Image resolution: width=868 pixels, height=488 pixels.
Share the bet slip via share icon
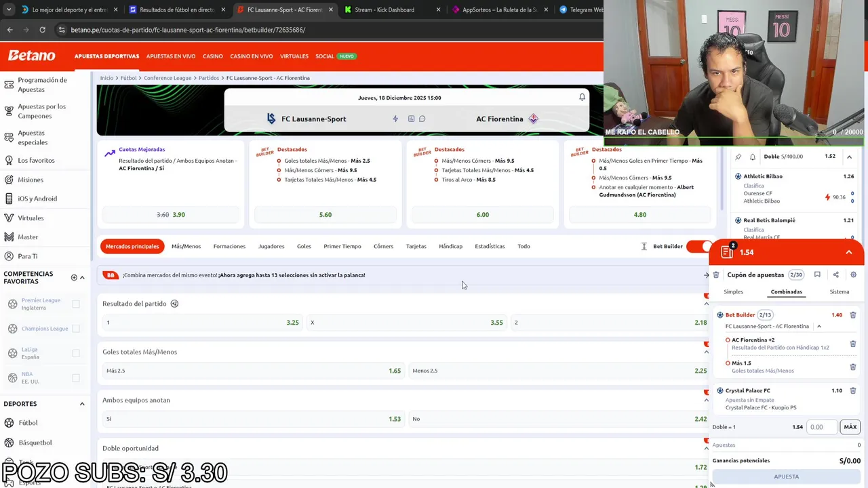pos(835,274)
